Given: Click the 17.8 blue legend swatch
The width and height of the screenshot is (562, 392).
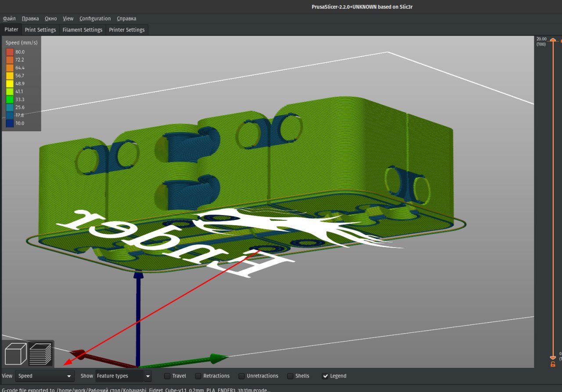Looking at the screenshot, I should 10,115.
